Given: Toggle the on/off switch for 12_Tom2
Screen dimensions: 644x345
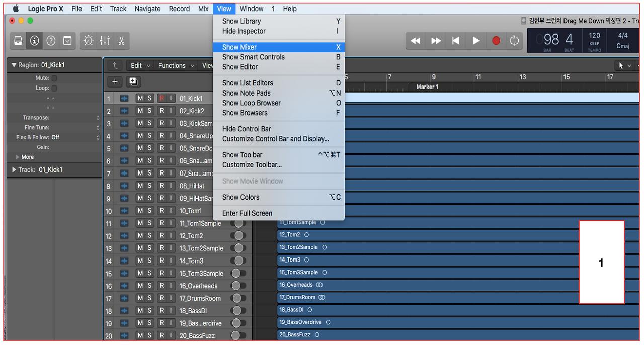Looking at the screenshot, I should click(238, 235).
